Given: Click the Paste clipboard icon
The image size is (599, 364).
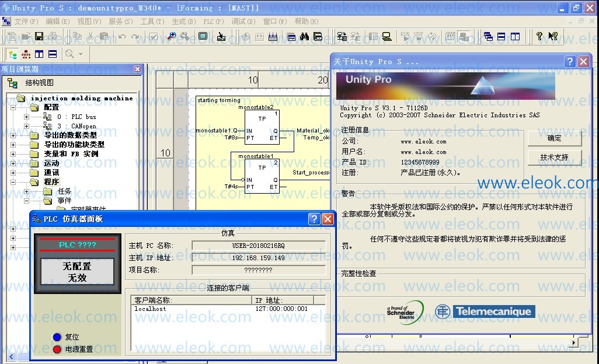Looking at the screenshot, I should (x=104, y=36).
